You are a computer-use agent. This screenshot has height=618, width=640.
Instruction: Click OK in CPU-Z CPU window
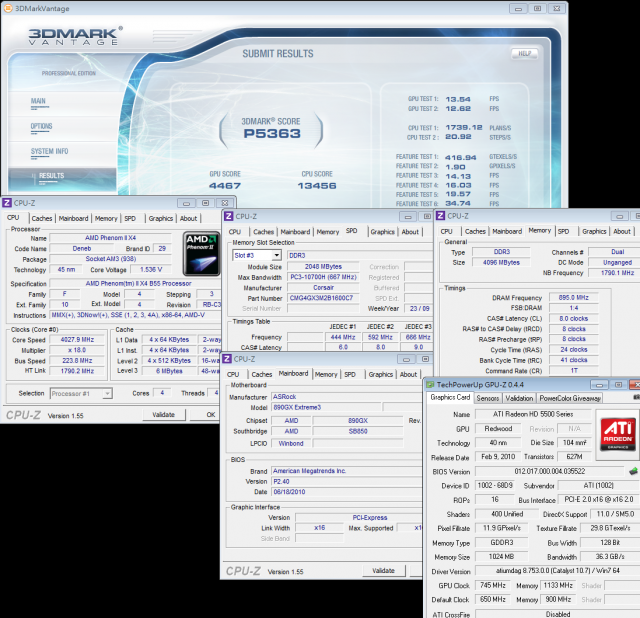tap(211, 415)
